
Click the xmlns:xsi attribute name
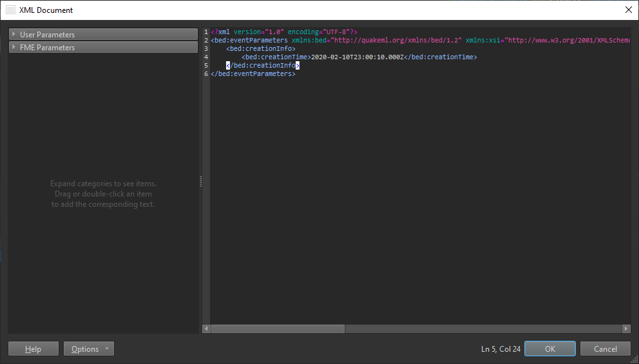tap(483, 40)
